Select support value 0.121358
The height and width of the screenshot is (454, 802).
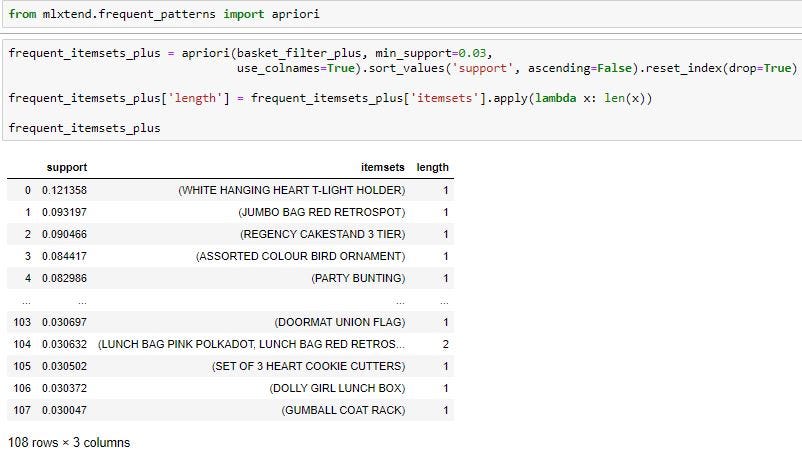pos(64,190)
